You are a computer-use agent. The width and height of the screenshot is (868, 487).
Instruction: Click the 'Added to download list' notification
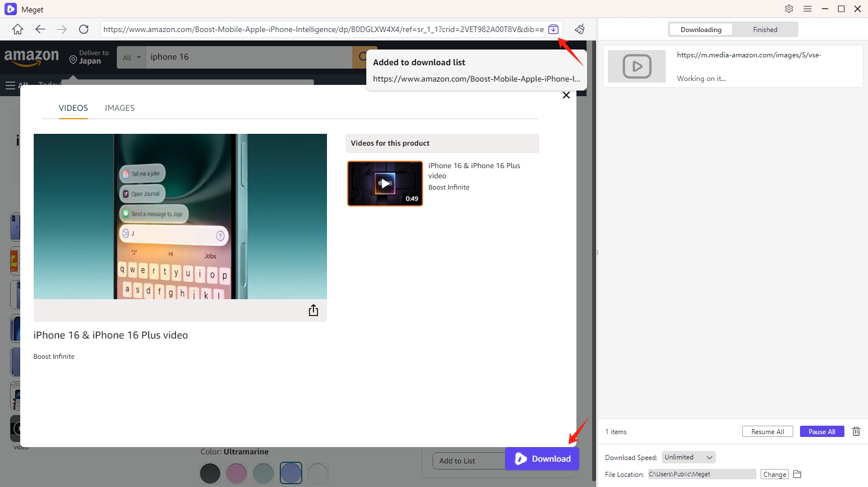tap(476, 70)
